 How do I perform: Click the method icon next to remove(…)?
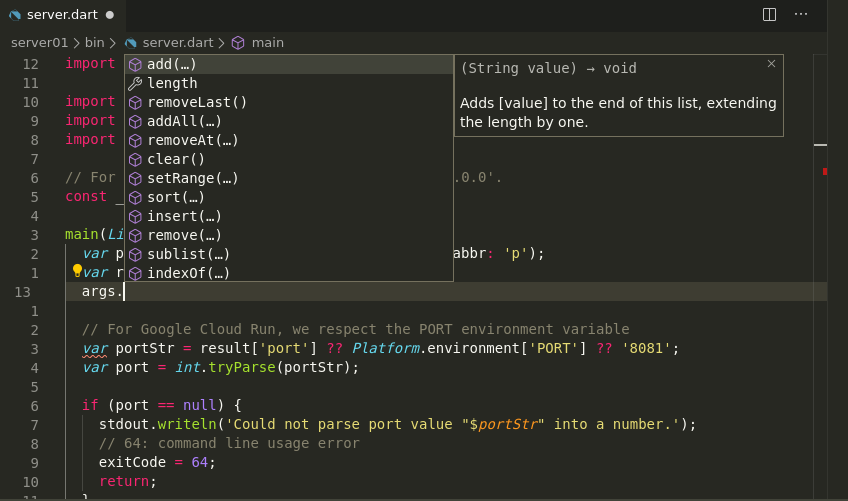pyautogui.click(x=135, y=235)
